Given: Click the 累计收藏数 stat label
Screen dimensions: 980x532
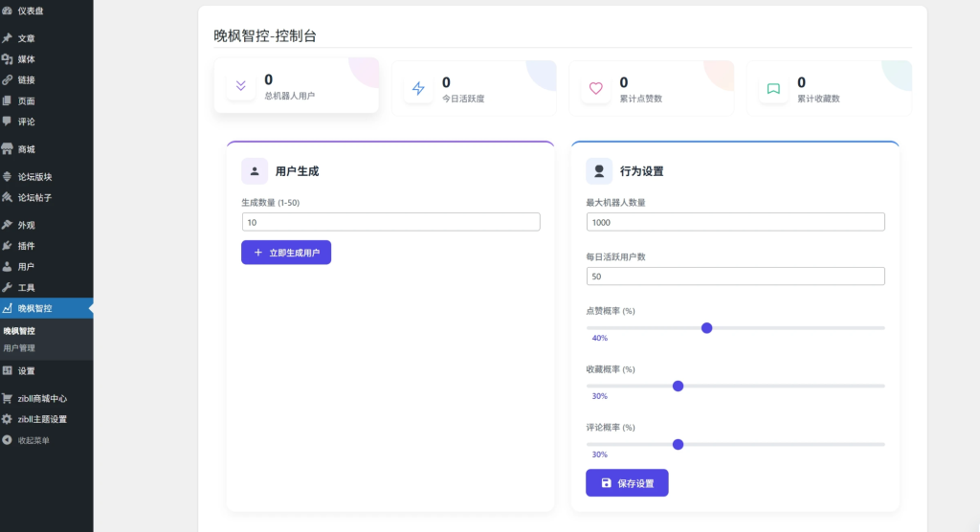Looking at the screenshot, I should coord(818,99).
